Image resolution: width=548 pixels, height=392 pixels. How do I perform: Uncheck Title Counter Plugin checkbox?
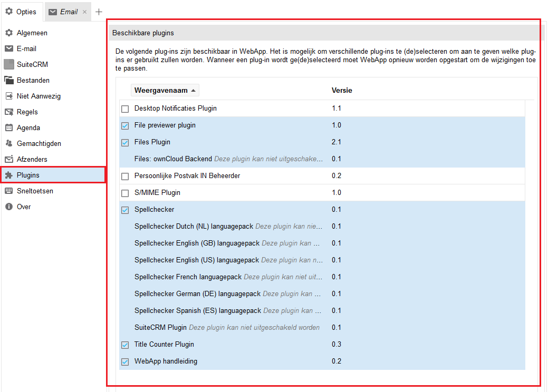(125, 345)
